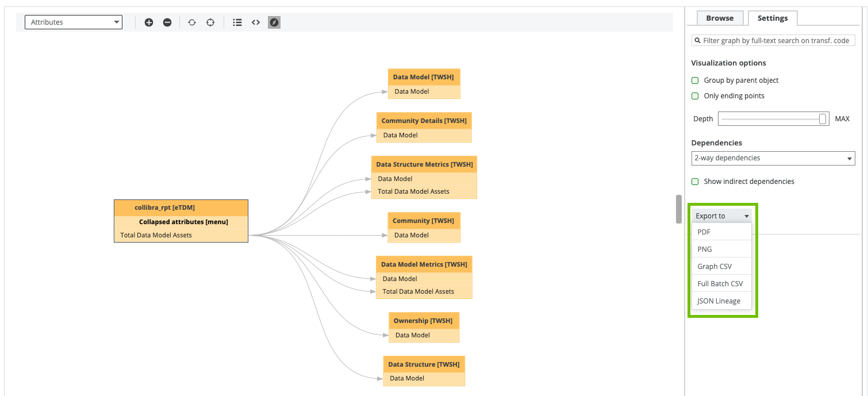Click Collapsed attributes [menu] in collibra_rpt node
Image resolution: width=868 pixels, height=396 pixels.
183,222
